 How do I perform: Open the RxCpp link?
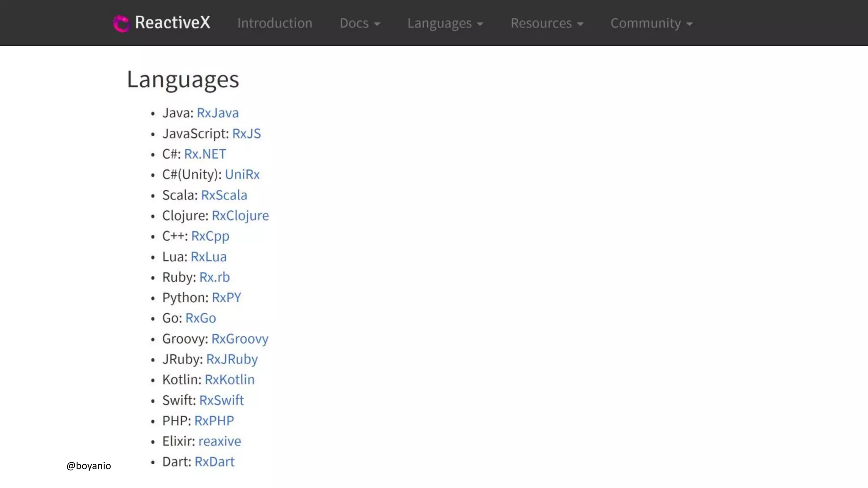(210, 236)
